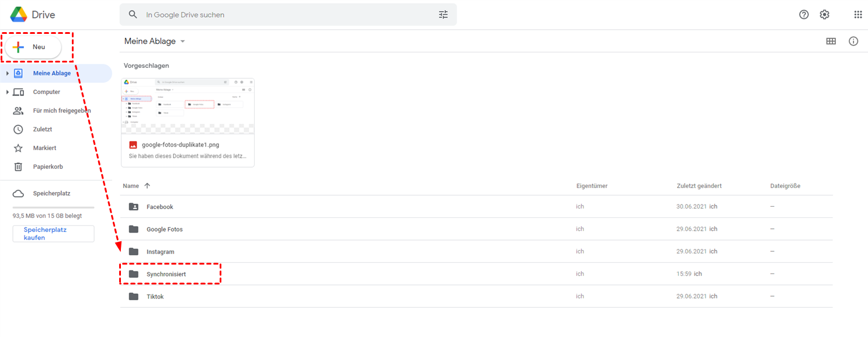Viewport: 868px width, 337px height.
Task: Click Speicherplatz kaufen button
Action: click(x=53, y=234)
